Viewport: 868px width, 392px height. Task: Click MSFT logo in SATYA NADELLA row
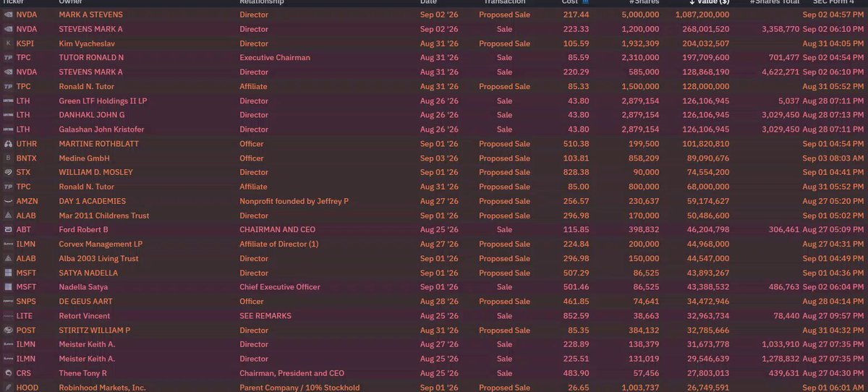[x=8, y=273]
